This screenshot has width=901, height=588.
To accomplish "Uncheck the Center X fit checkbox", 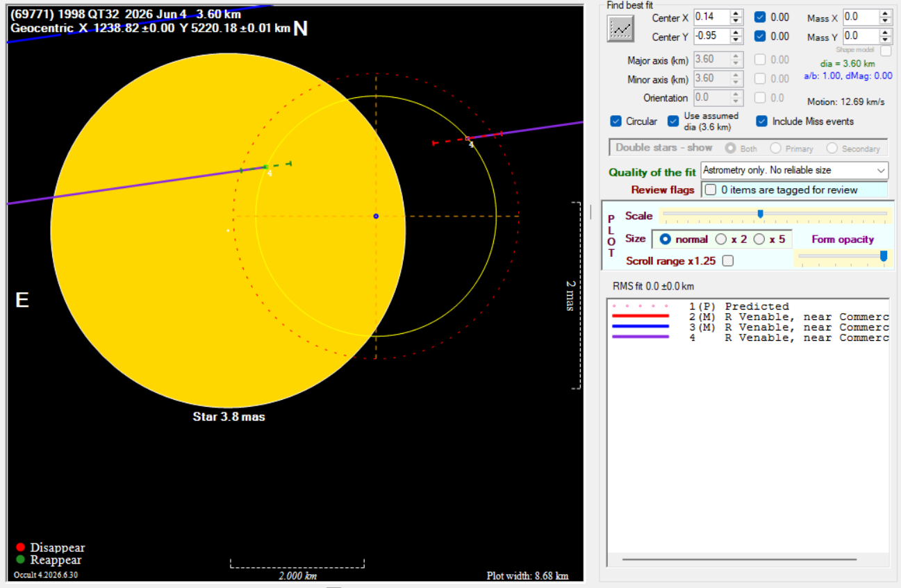I will coord(761,17).
